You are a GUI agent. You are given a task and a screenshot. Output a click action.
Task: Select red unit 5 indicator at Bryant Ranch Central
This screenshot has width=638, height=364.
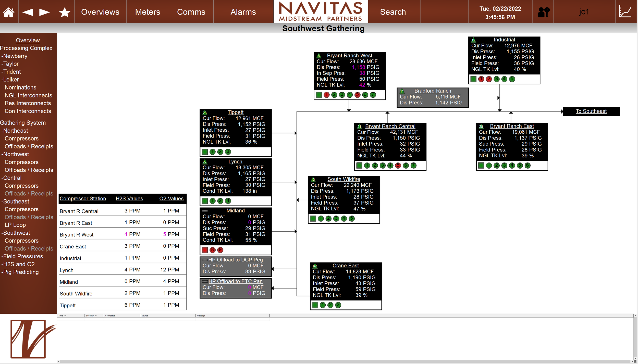(398, 166)
